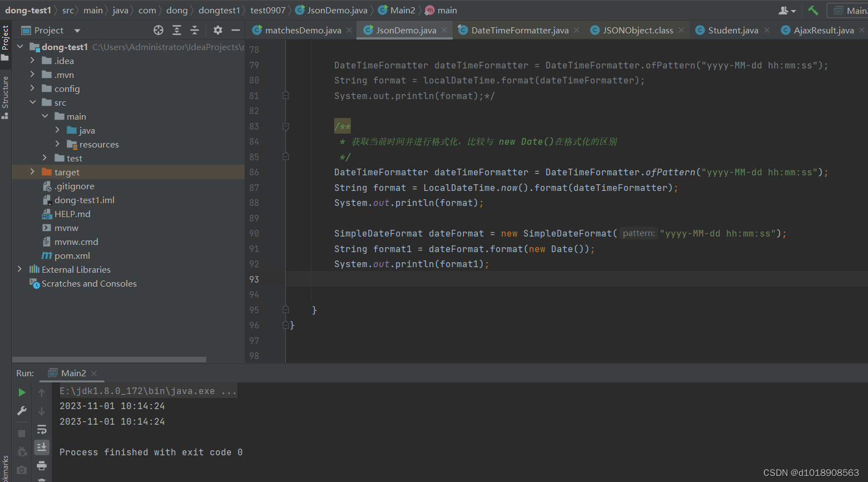Place cursor on empty line 93

tap(577, 279)
